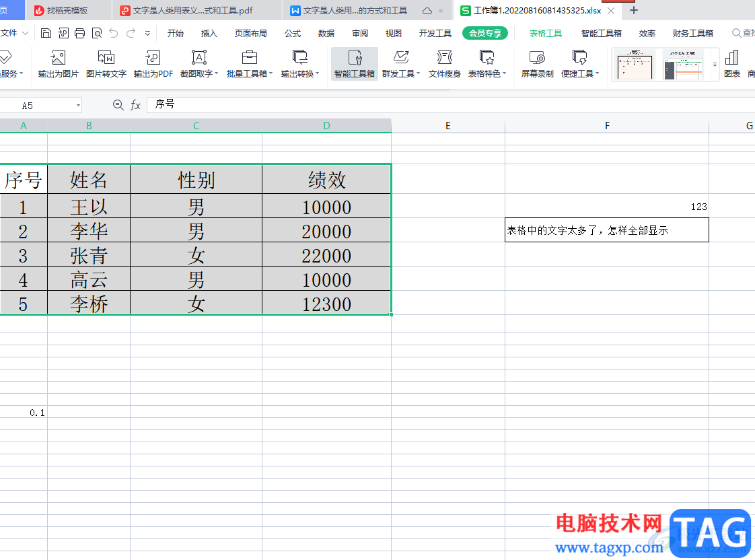Click the cell with value 22000
Screen dimensions: 755x560
pyautogui.click(x=326, y=255)
